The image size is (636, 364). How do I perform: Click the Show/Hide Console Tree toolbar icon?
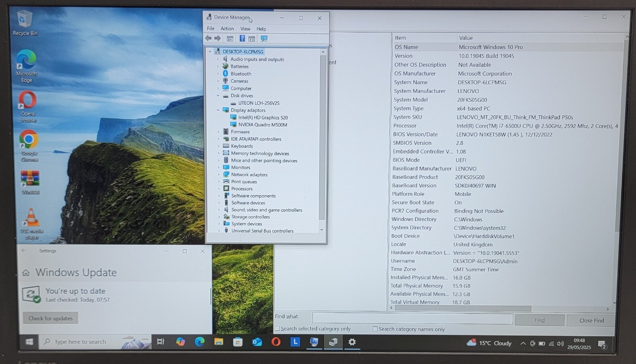pos(230,39)
